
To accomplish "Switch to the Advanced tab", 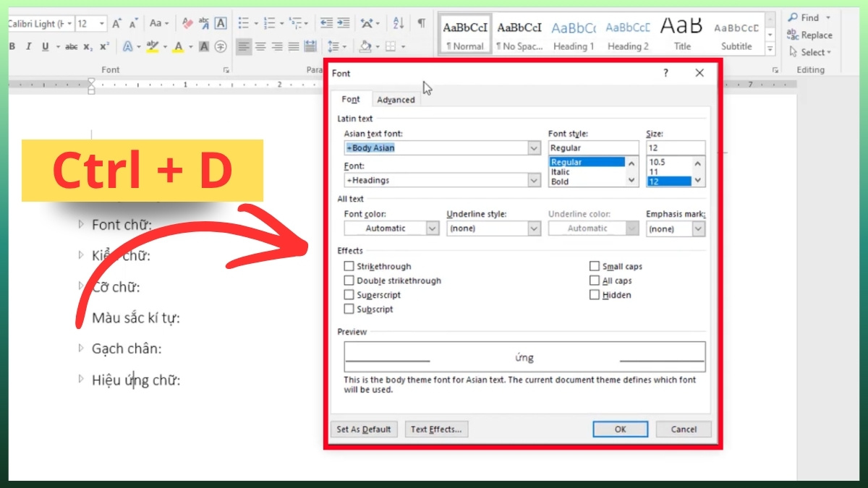I will point(396,100).
